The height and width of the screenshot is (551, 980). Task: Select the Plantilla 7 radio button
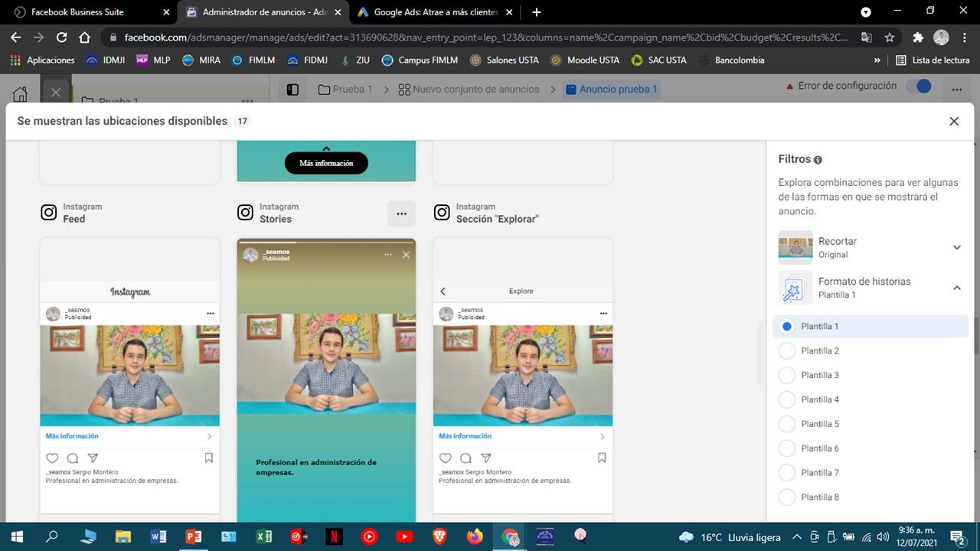[x=786, y=473]
